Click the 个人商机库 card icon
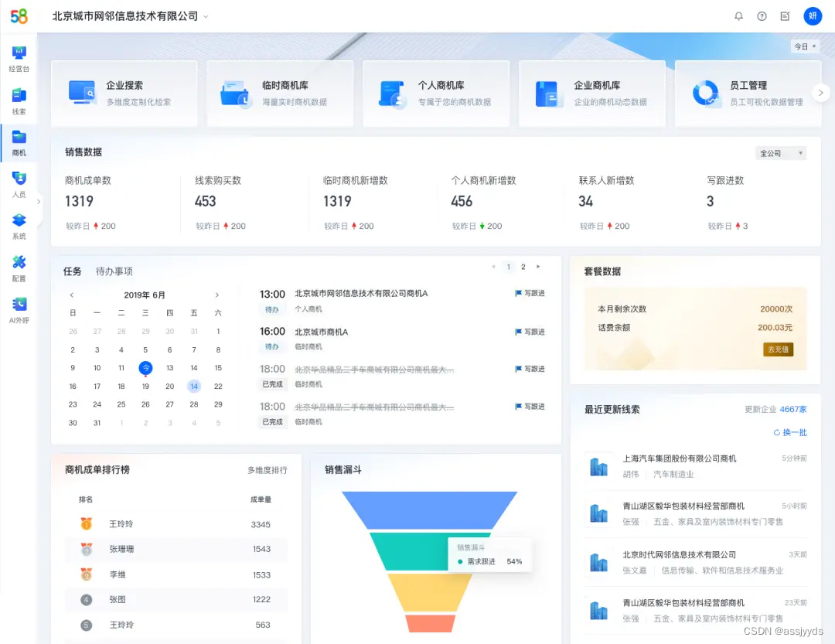835x644 pixels. 392,94
